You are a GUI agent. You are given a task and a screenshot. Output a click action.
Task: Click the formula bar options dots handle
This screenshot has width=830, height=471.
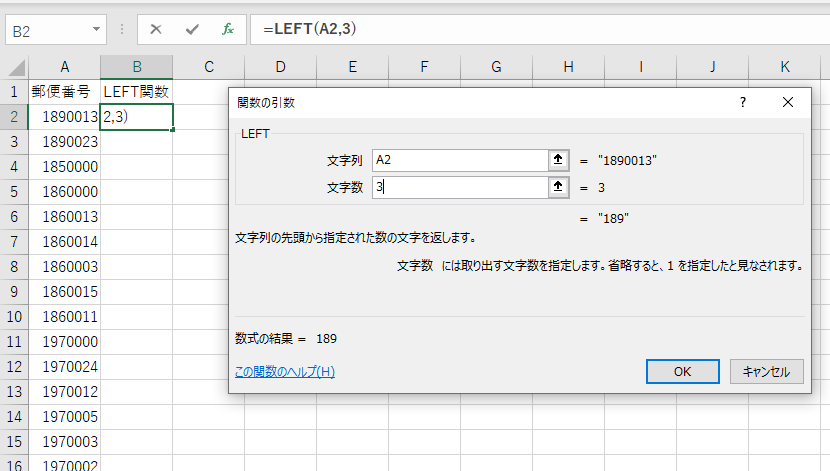click(x=122, y=29)
